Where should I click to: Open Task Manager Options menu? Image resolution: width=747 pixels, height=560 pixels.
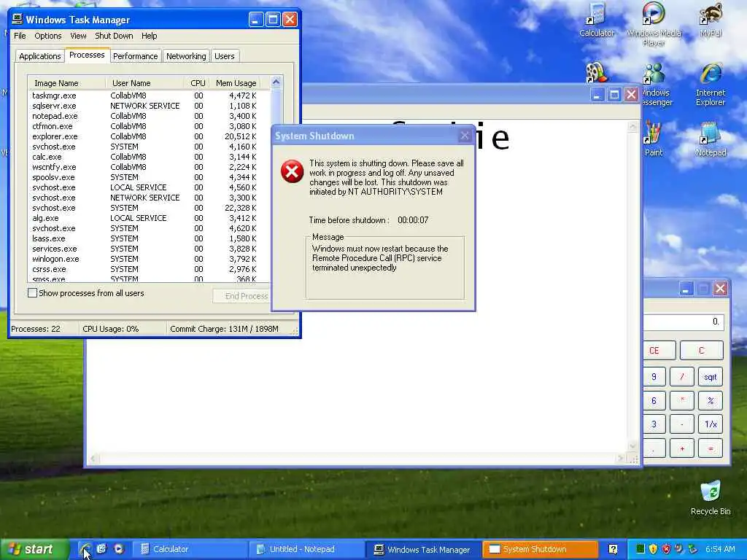click(x=47, y=36)
